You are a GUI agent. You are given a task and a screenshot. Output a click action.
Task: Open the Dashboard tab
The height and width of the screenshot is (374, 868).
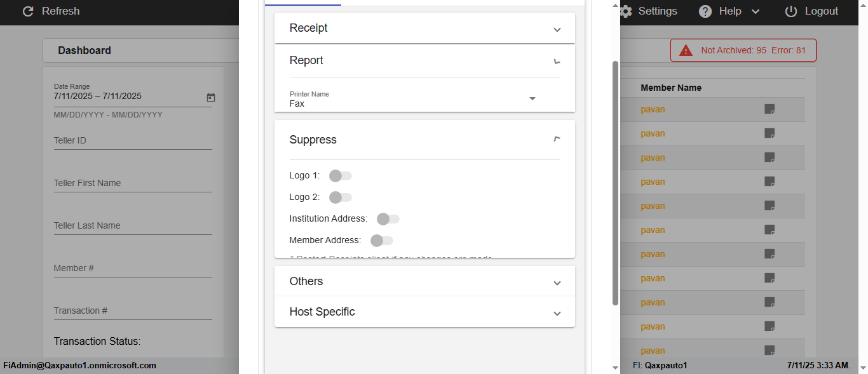point(85,51)
